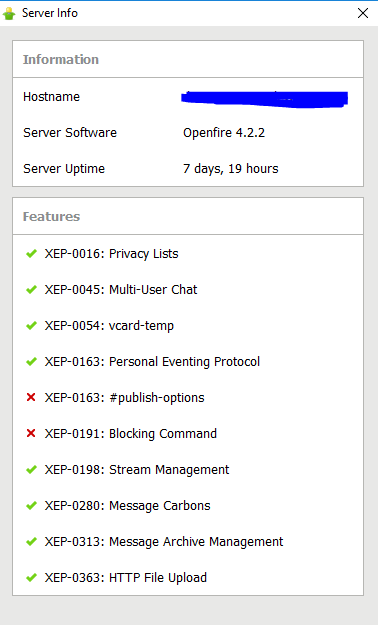The image size is (378, 625).
Task: Close the Server Info window
Action: click(x=363, y=13)
